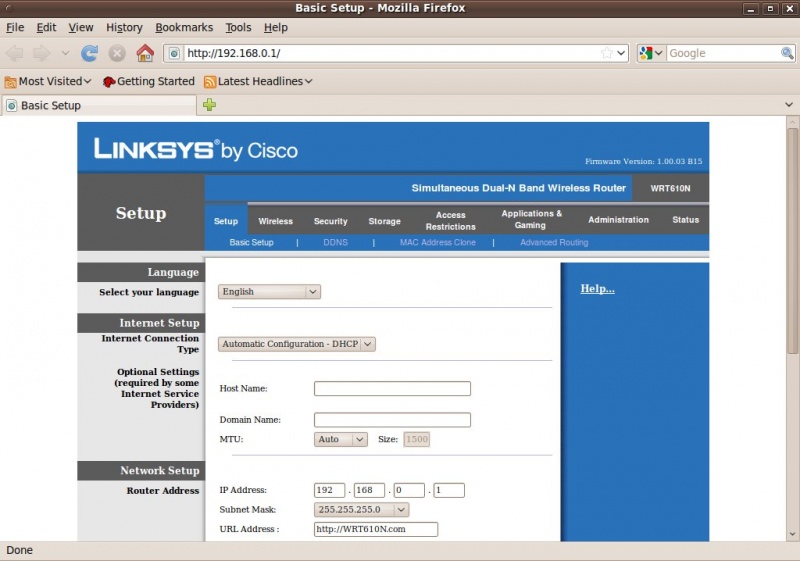This screenshot has height=561, width=800.
Task: Click the Firefox reload page icon
Action: click(x=90, y=53)
